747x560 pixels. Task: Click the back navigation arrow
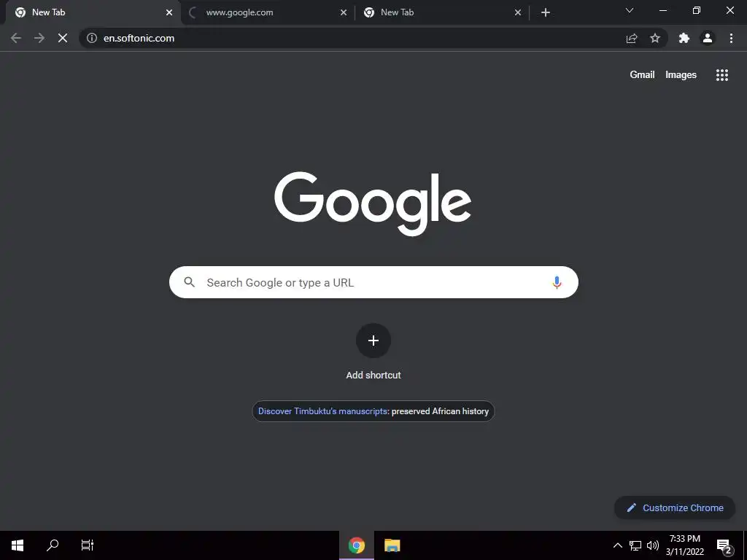pos(16,38)
